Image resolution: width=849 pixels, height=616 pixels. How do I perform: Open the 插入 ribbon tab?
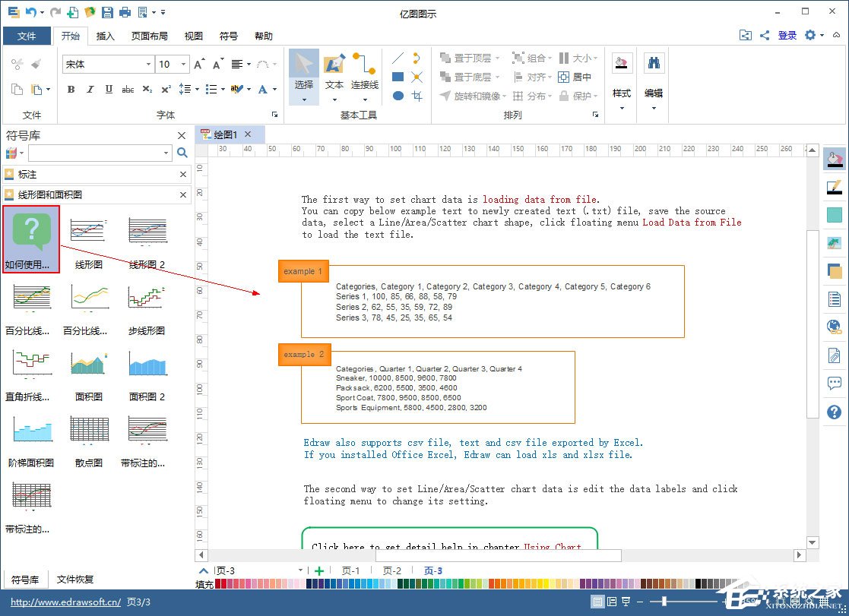point(106,36)
